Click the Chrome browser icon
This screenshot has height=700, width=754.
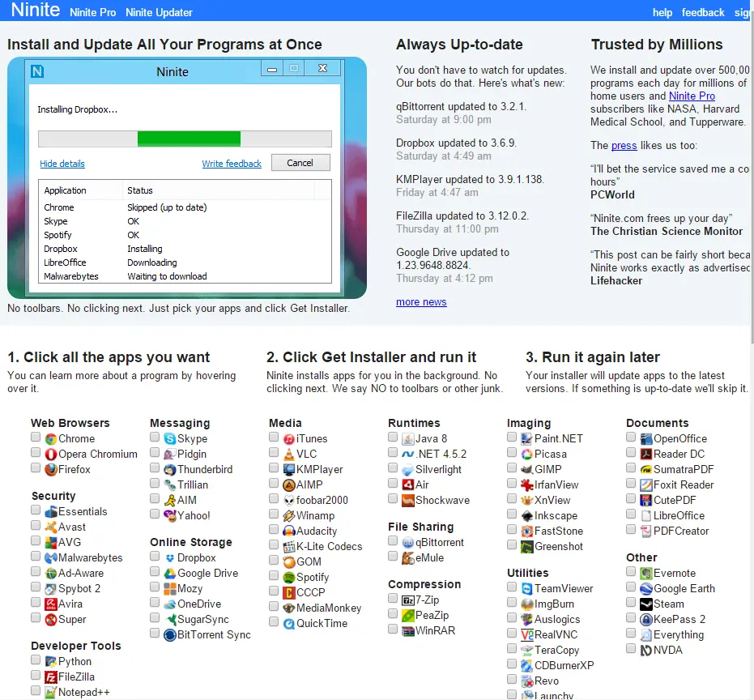(x=51, y=439)
